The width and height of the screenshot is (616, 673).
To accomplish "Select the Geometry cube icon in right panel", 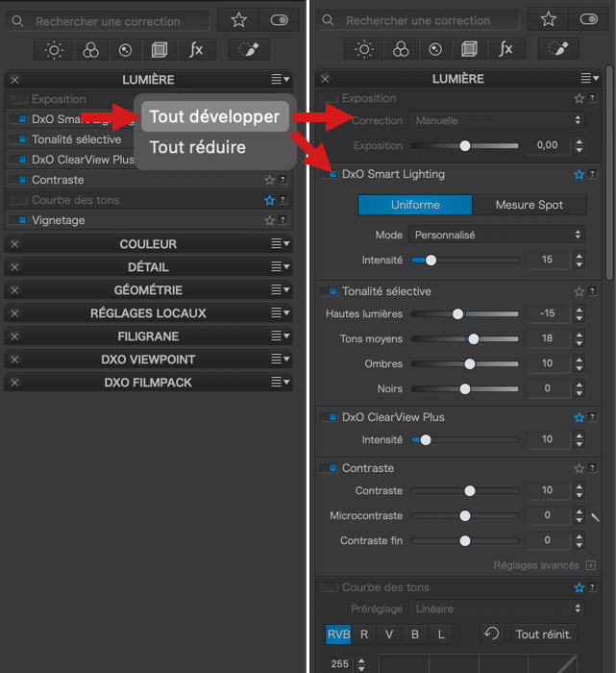I will pyautogui.click(x=469, y=49).
